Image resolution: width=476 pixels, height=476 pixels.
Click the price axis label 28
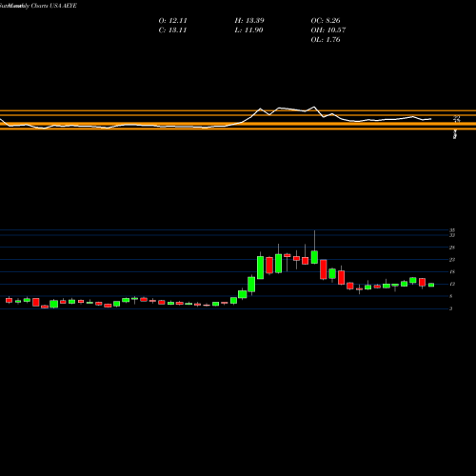(x=452, y=248)
